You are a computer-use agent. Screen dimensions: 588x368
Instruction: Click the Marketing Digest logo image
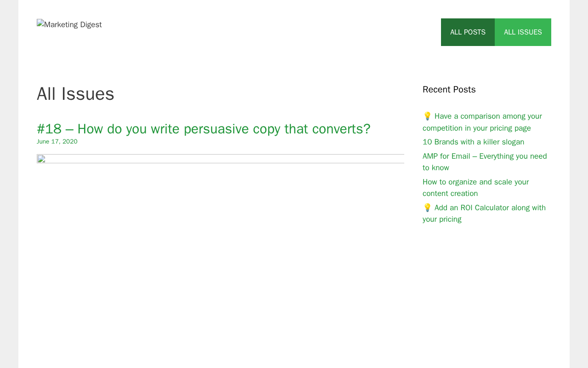(x=69, y=24)
